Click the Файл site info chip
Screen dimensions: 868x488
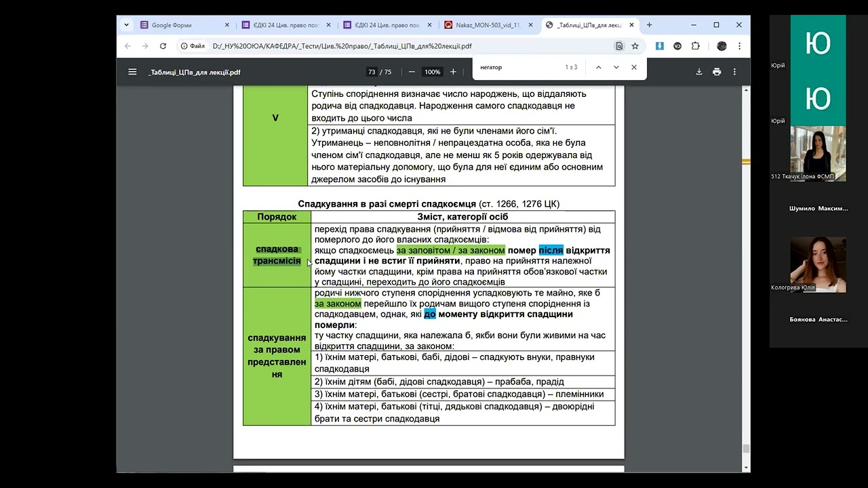coord(193,46)
